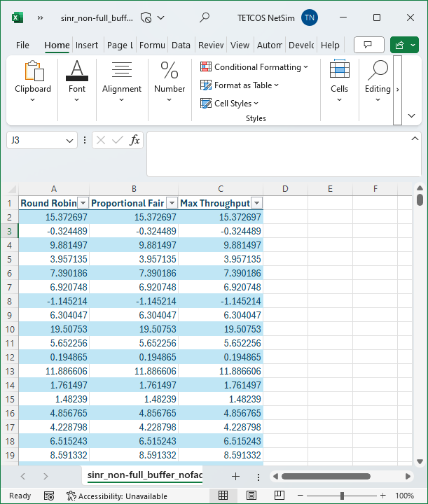Go to previous sheet arrow
This screenshot has height=504, width=428.
coord(23,477)
